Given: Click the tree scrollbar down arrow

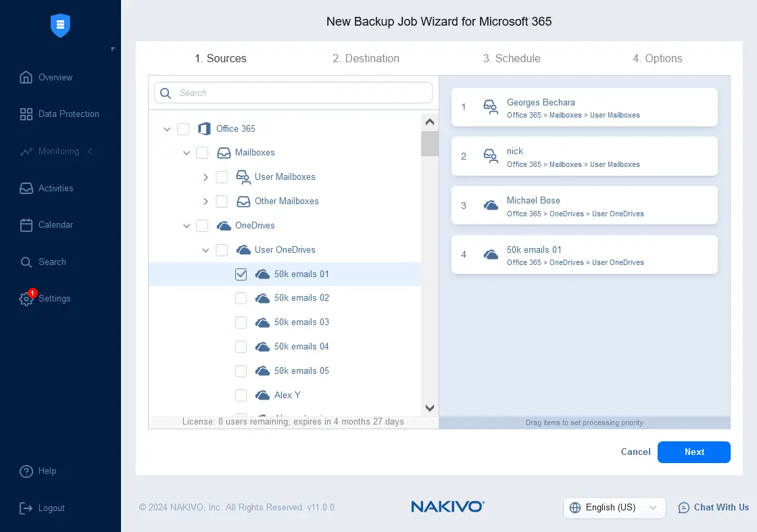Looking at the screenshot, I should coord(430,408).
